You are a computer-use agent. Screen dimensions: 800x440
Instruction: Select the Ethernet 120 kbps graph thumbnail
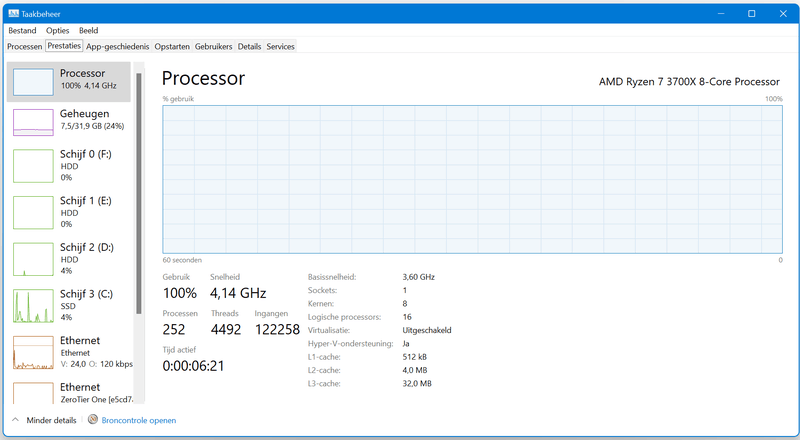click(x=33, y=352)
